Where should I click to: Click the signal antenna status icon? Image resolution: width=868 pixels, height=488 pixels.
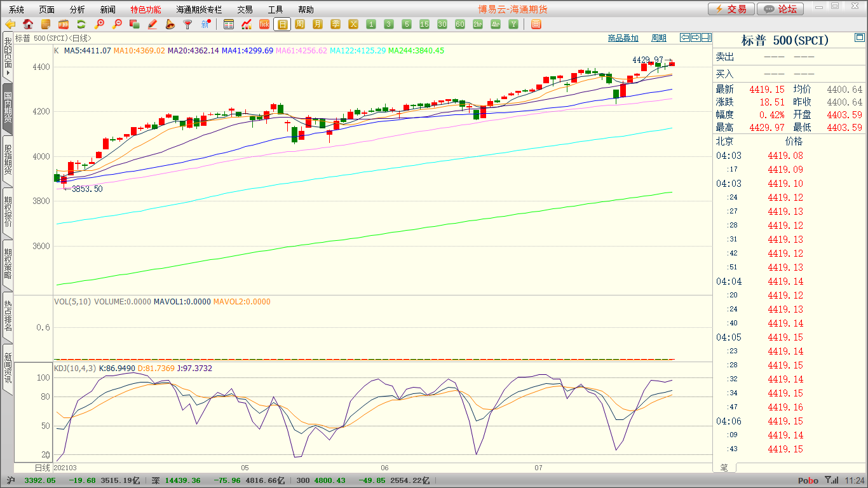point(831,480)
